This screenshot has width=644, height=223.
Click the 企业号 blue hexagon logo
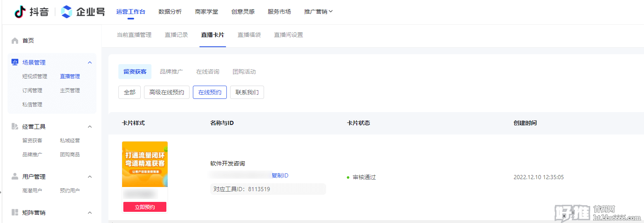coord(66,12)
